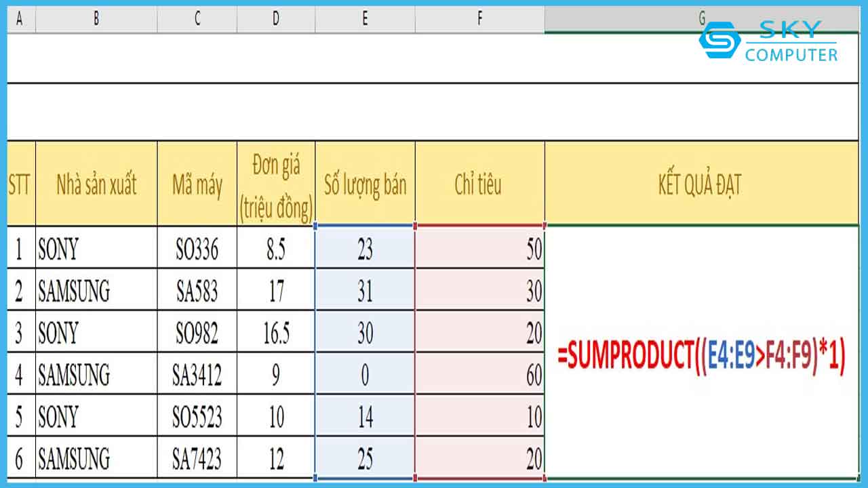Select the SONY cell in row 5
This screenshot has width=868, height=488.
pos(96,415)
